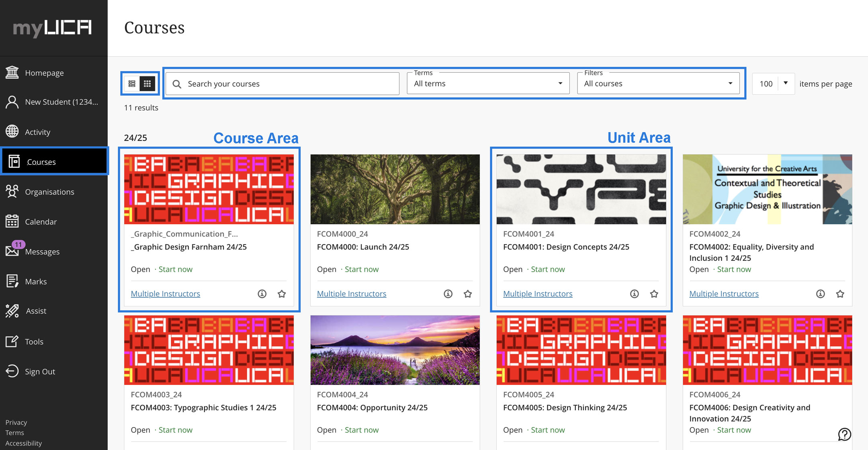Screen dimensions: 868x450
Task: Click Multiple Instructors on FCOM4000 card
Action: pos(352,294)
